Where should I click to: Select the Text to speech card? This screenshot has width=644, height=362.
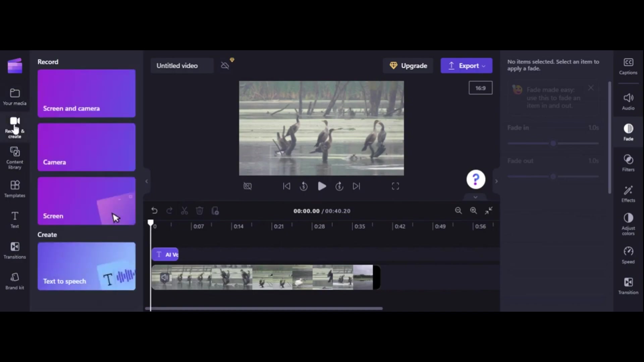[87, 266]
